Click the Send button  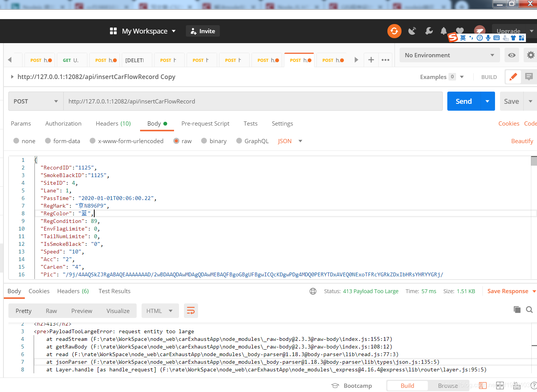point(463,101)
